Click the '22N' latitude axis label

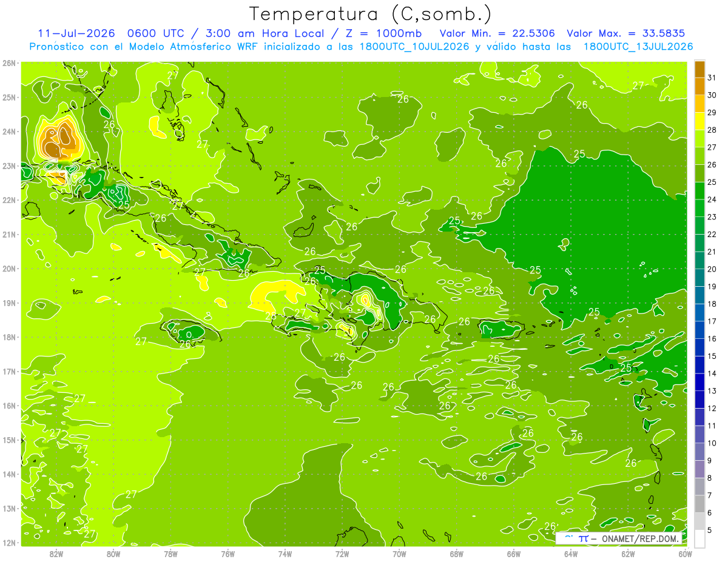click(x=9, y=200)
